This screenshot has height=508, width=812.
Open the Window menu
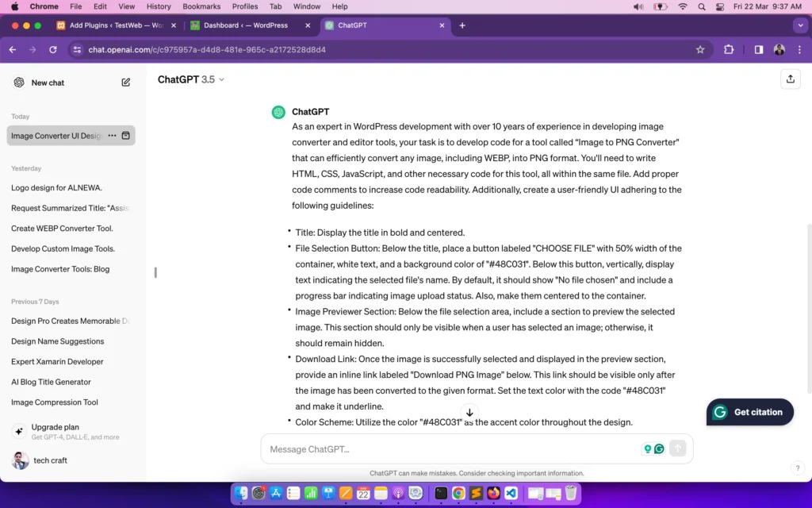click(x=307, y=6)
